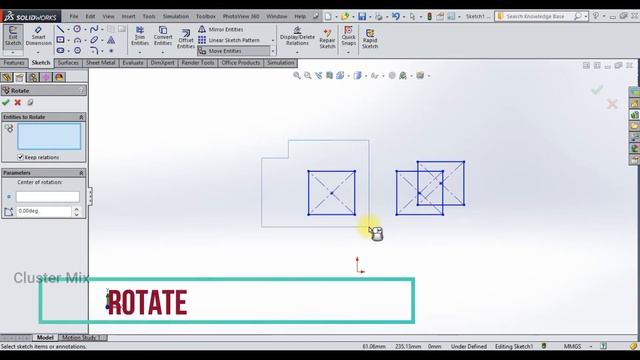Screen dimensions: 640x360
Task: Open the Trim Entities dropdown arrow
Action: (x=140, y=53)
